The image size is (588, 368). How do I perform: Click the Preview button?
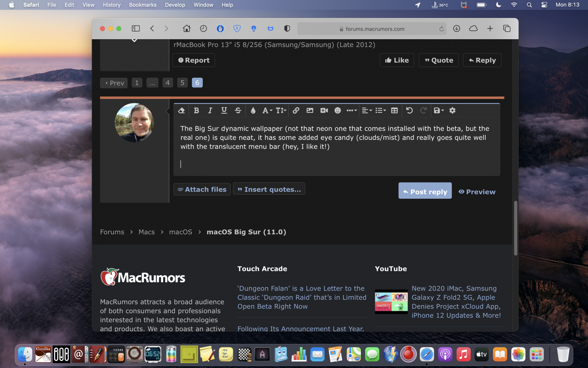(x=477, y=192)
